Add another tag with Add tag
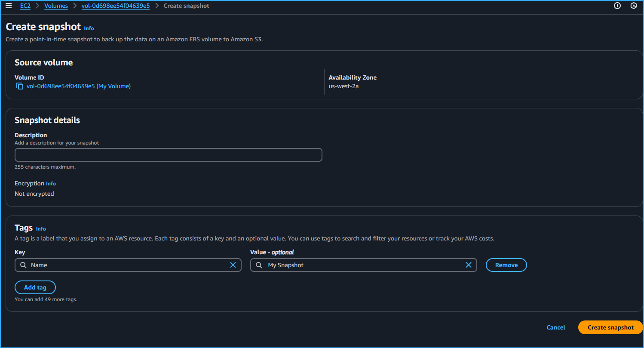Screen dimensions: 644x348 [x=35, y=287]
